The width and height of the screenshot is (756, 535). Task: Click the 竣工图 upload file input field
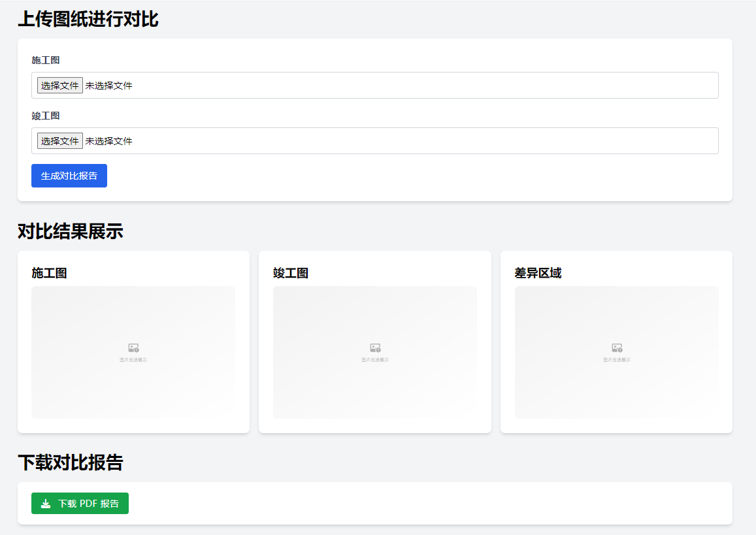(x=375, y=140)
